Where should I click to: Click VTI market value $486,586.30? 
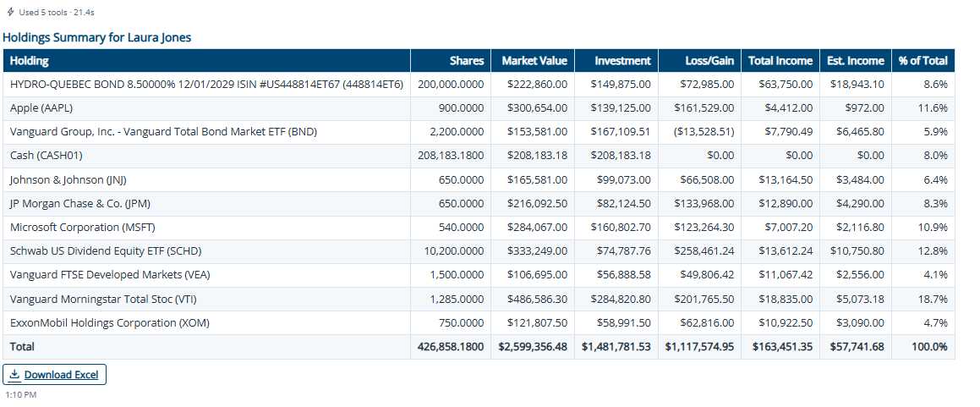point(538,300)
